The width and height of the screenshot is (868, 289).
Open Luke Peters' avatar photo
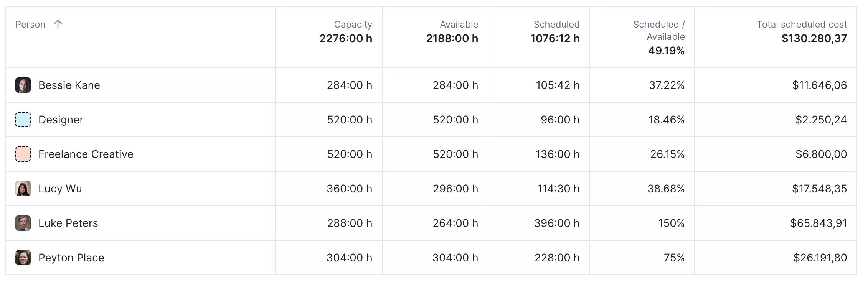click(23, 223)
